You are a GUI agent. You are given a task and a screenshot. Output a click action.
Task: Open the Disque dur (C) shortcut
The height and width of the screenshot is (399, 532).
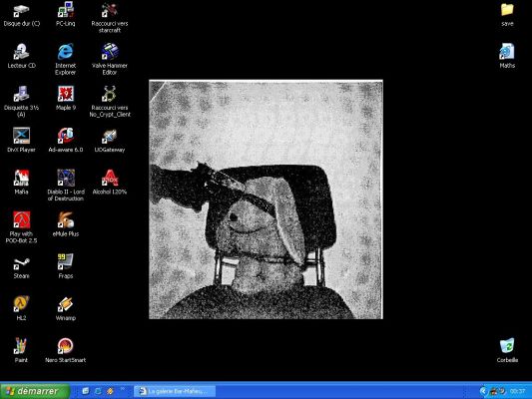coord(21,15)
